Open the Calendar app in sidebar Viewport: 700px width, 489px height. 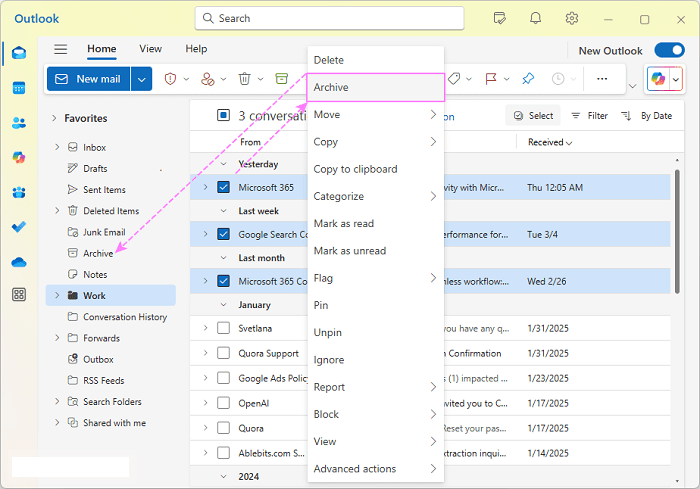[19, 88]
